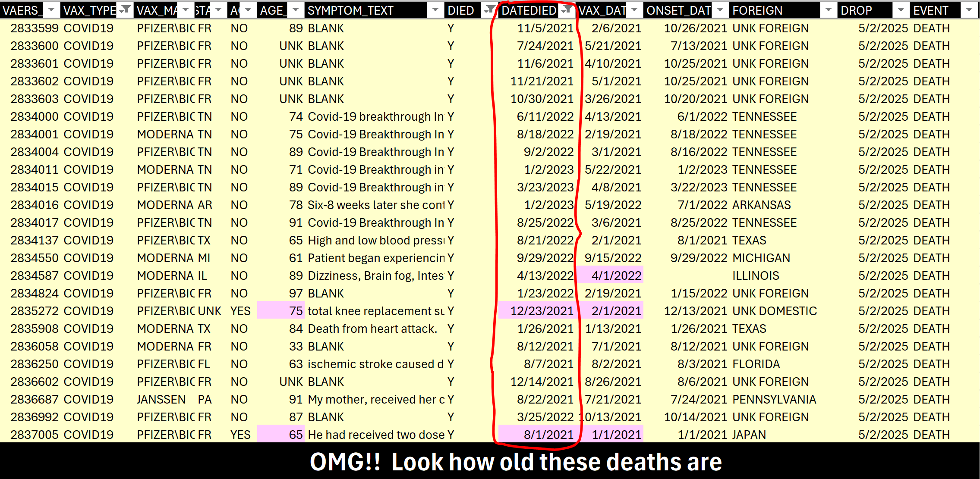The height and width of the screenshot is (479, 980).
Task: Expand the VAERS_ID column filter dropdown
Action: tap(51, 10)
